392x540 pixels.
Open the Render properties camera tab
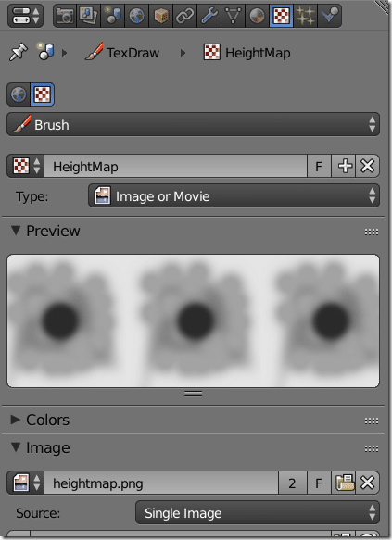click(x=65, y=16)
